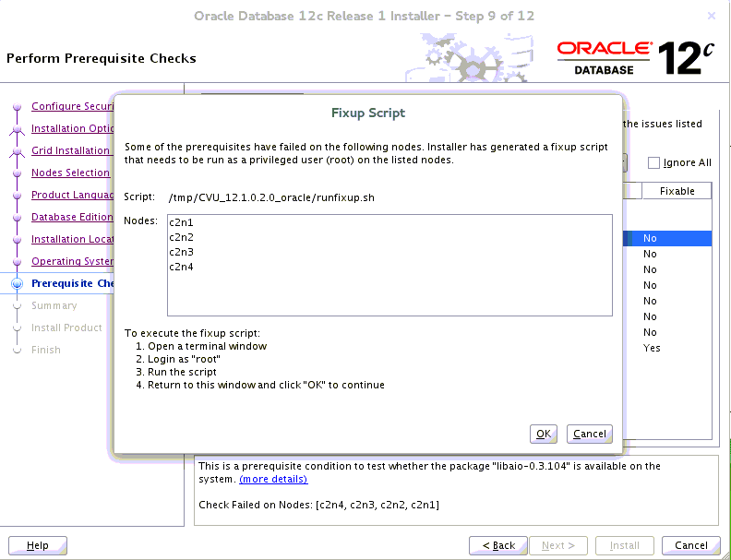The height and width of the screenshot is (560, 731).
Task: Go to the Installation Option step
Action: tap(72, 128)
